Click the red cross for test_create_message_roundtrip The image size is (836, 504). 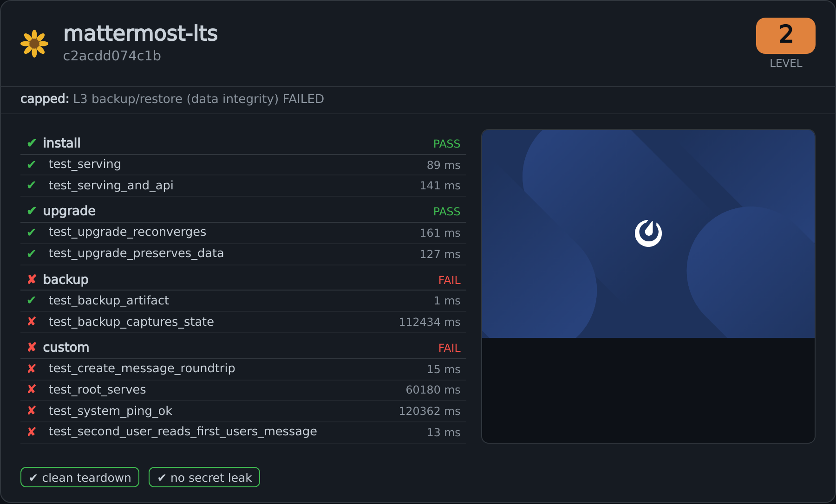32,368
